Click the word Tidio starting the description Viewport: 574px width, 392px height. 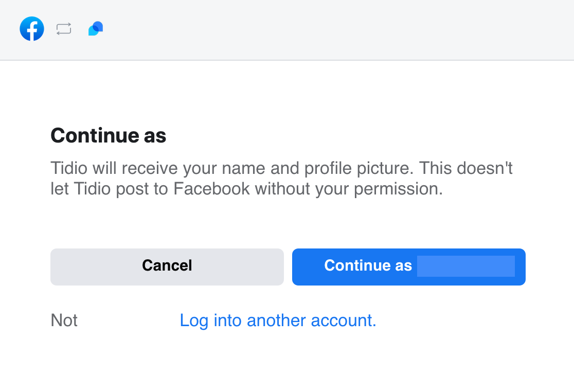[x=69, y=168]
